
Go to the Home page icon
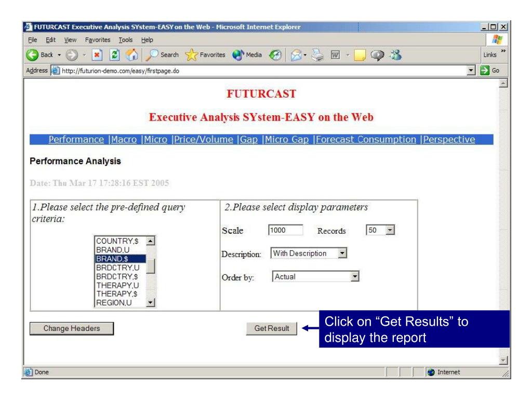point(132,55)
